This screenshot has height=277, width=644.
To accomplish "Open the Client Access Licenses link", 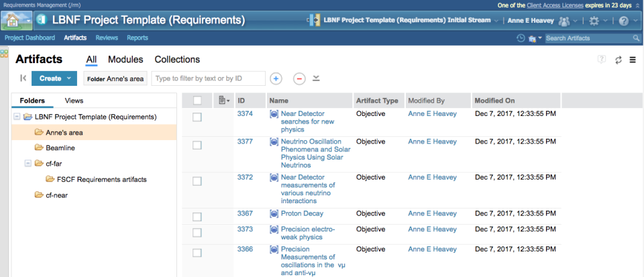I will click(555, 5).
